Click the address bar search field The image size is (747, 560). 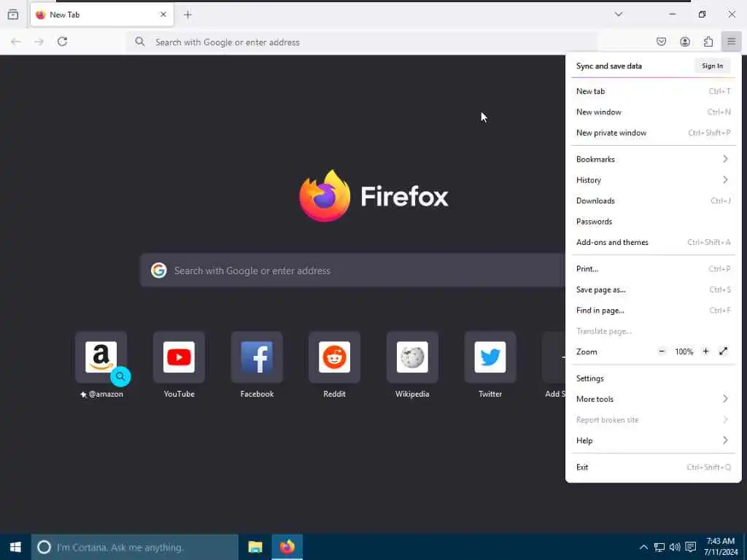click(362, 42)
